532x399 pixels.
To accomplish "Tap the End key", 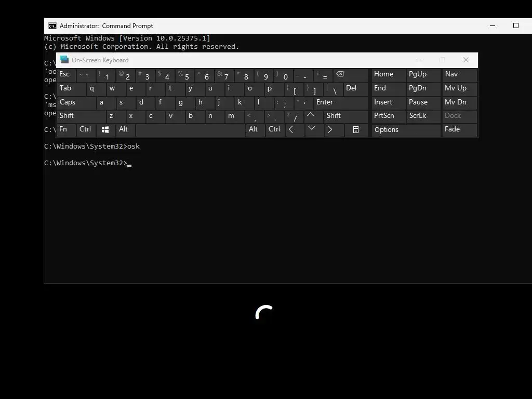I will pyautogui.click(x=389, y=89).
